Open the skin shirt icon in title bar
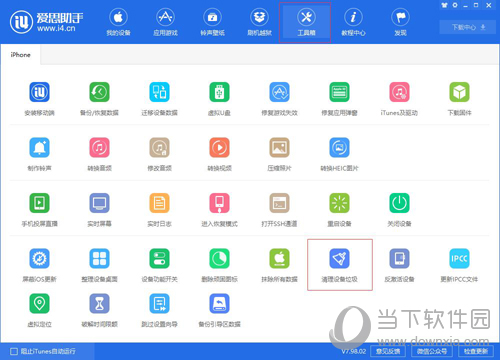Image resolution: width=500 pixels, height=360 pixels. coord(444,5)
